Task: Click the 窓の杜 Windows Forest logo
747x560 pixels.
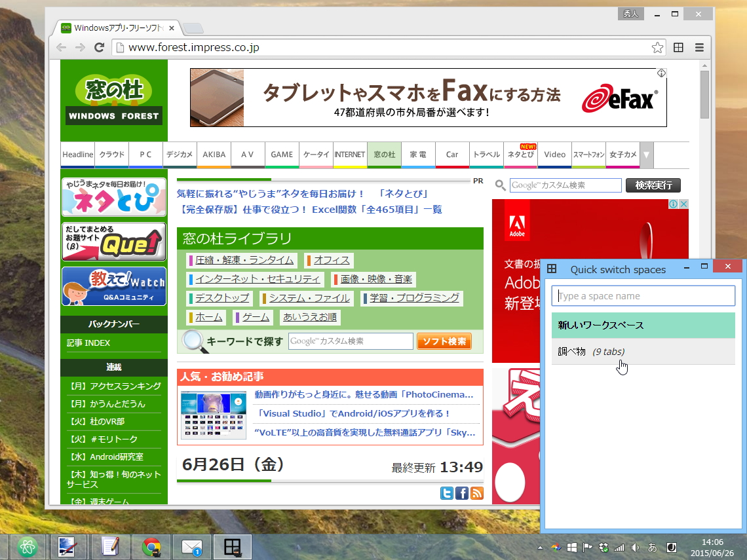Action: [x=114, y=100]
